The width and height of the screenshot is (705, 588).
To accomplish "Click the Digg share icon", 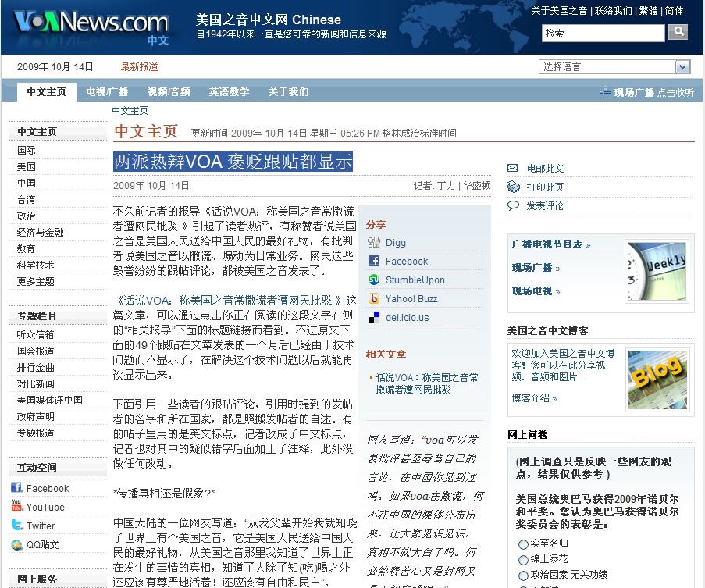I will coord(374,243).
